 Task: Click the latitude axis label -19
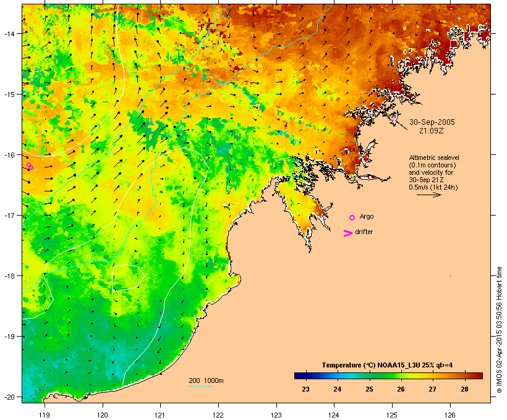9,337
